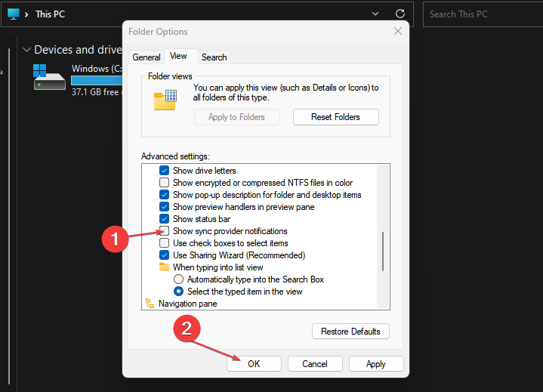This screenshot has height=392, width=543.
Task: Open the Search tab
Action: click(214, 57)
